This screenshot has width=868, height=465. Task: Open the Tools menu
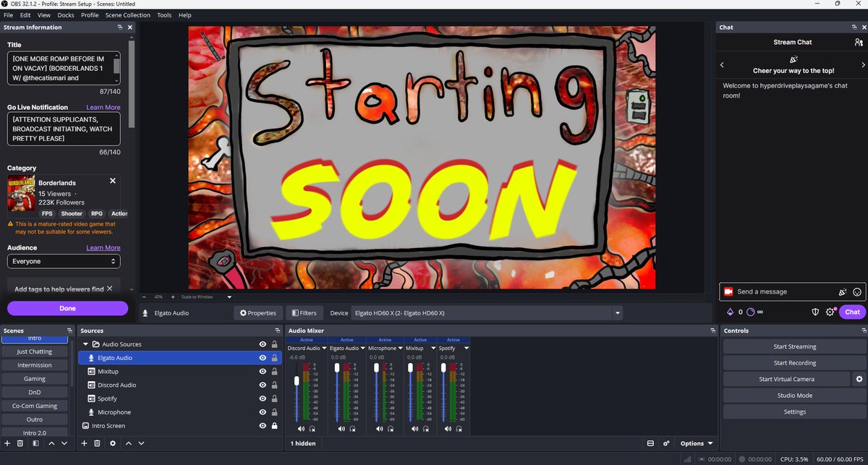click(x=164, y=15)
